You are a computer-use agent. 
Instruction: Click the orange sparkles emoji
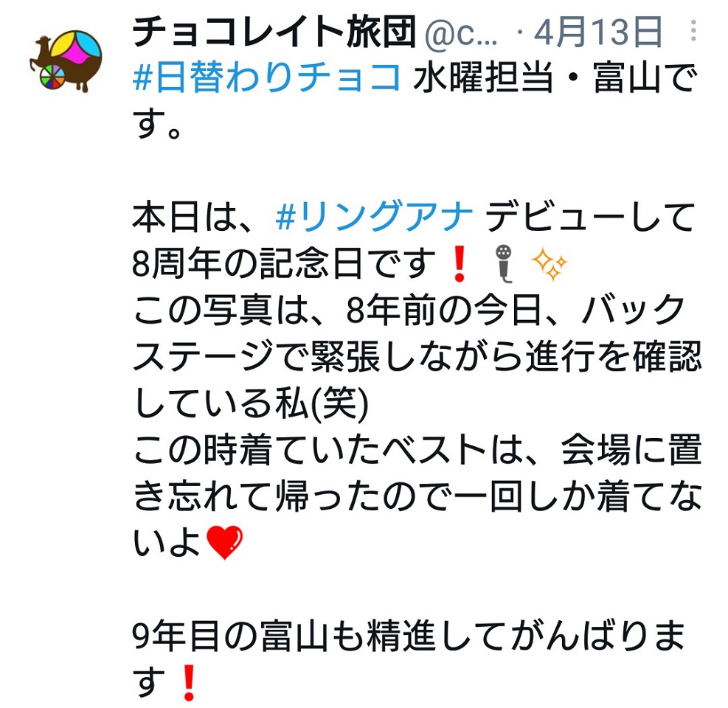(550, 264)
